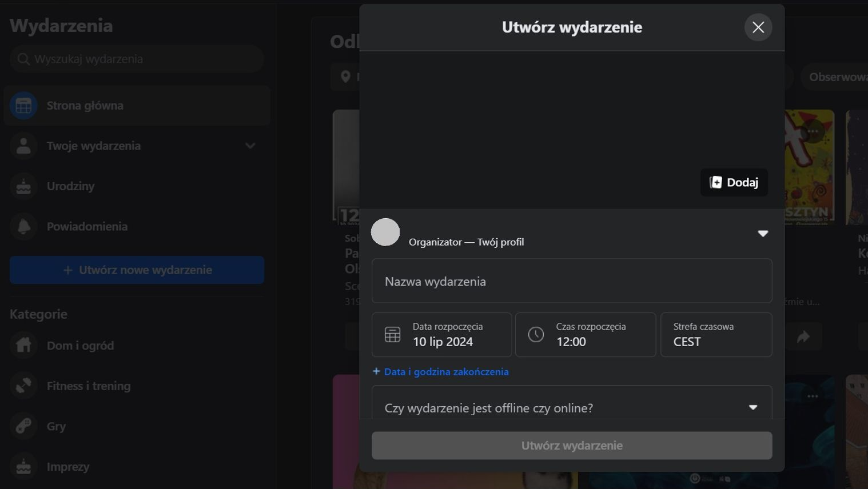Viewport: 868px width, 489px height.
Task: Click the disabled Utwórz wydarzenie submit button
Action: 572,446
